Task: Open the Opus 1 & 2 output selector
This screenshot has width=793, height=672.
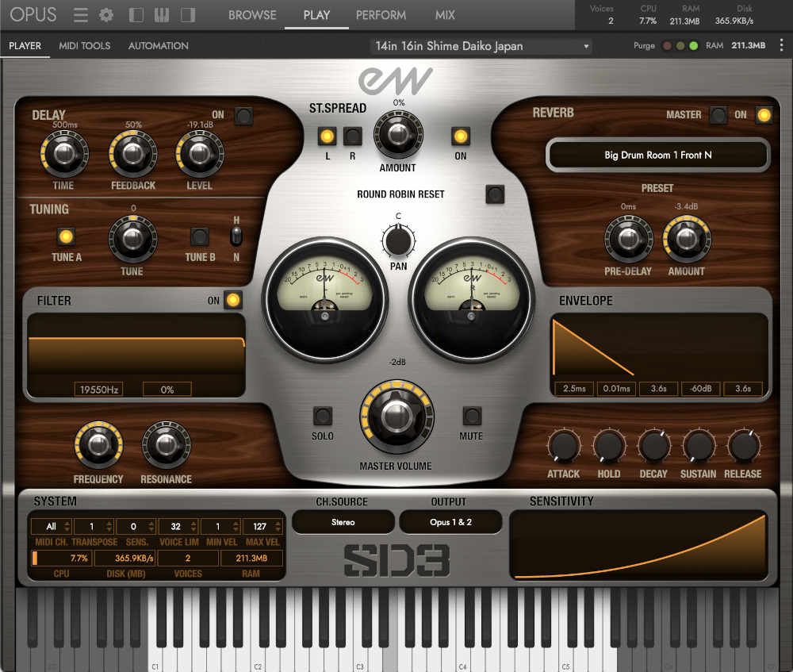Action: [450, 522]
